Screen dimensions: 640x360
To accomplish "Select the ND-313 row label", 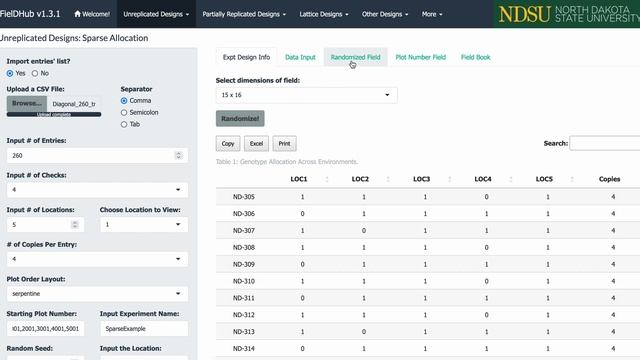I will 244,332.
